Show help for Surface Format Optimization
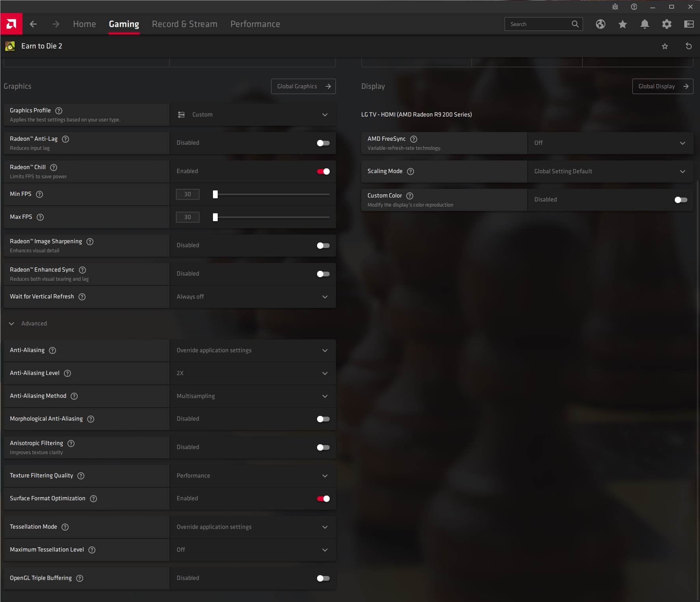 93,499
